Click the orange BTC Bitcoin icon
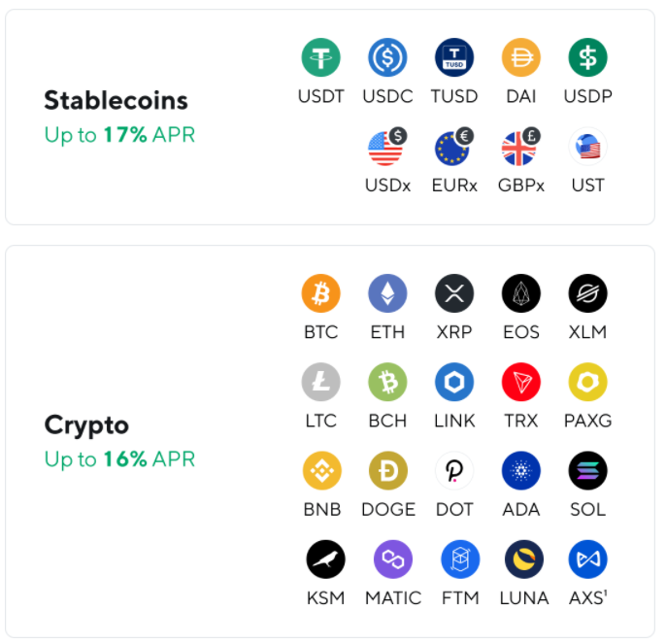The image size is (666, 644). [x=320, y=293]
